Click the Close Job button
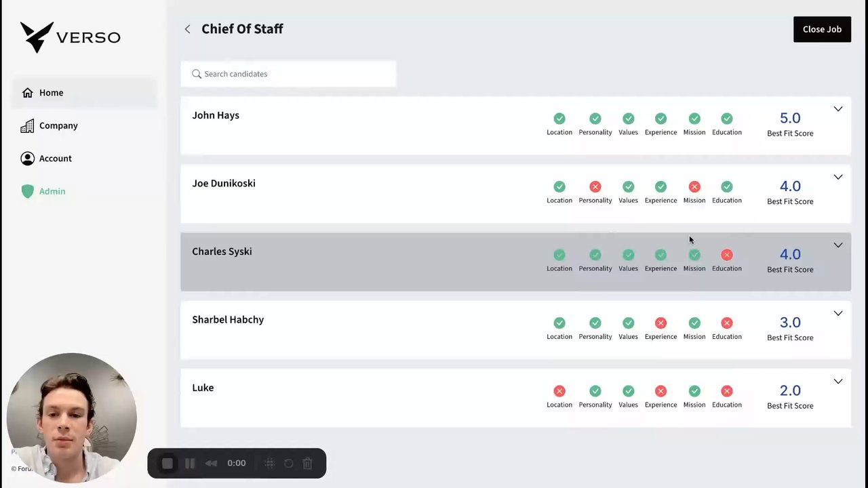868x488 pixels. point(822,29)
